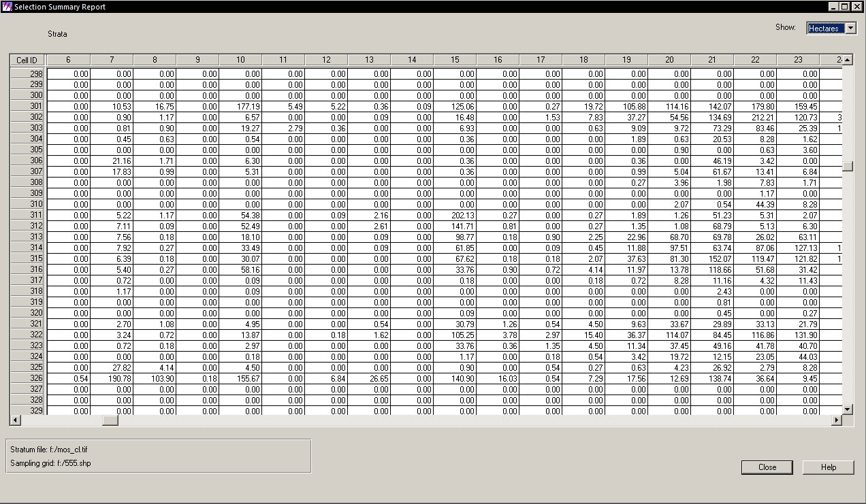The width and height of the screenshot is (866, 504).
Task: Select Hectares in the Show combo box
Action: (827, 28)
